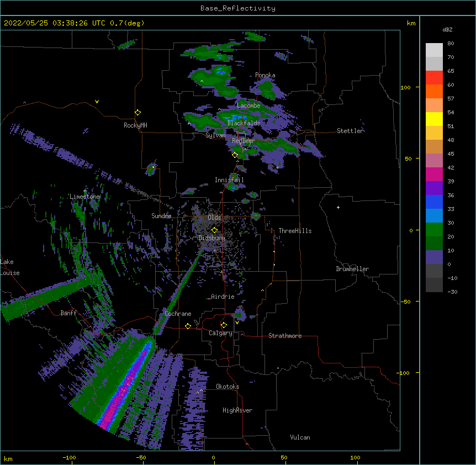The image size is (476, 465).
Task: Click the 50 tick on the bottom x-axis
Action: coord(284,457)
